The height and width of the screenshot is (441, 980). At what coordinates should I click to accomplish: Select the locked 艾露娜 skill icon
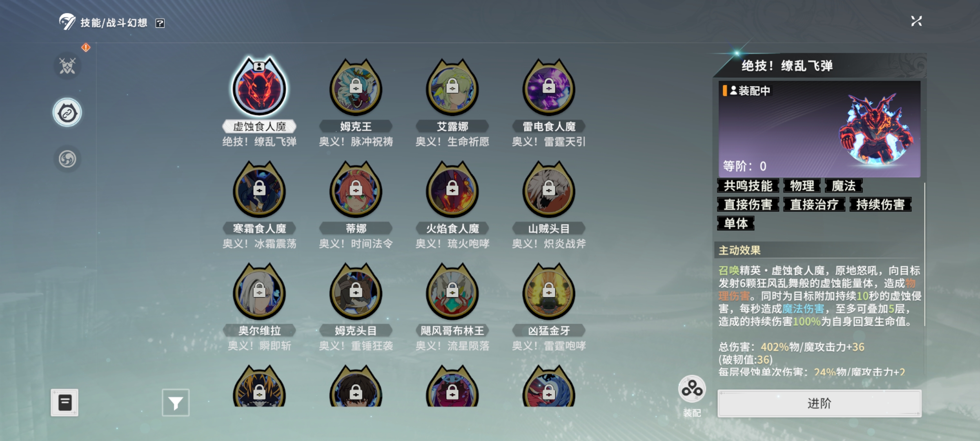click(x=452, y=87)
